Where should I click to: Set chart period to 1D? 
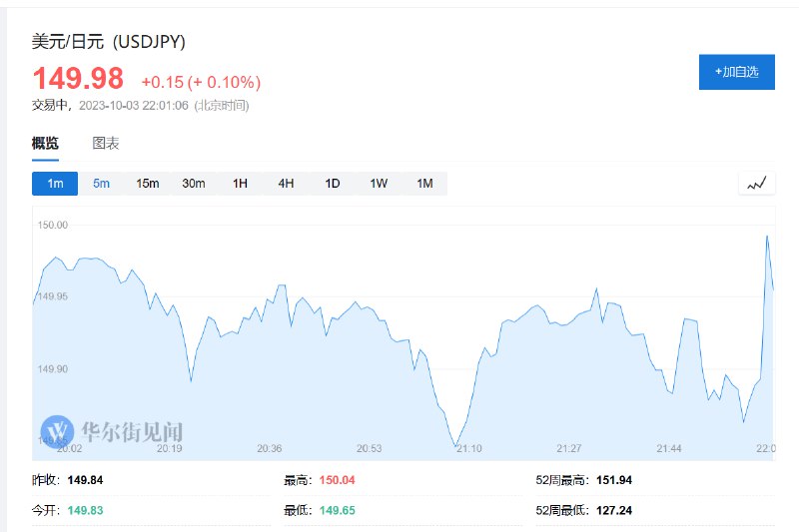pyautogui.click(x=333, y=184)
